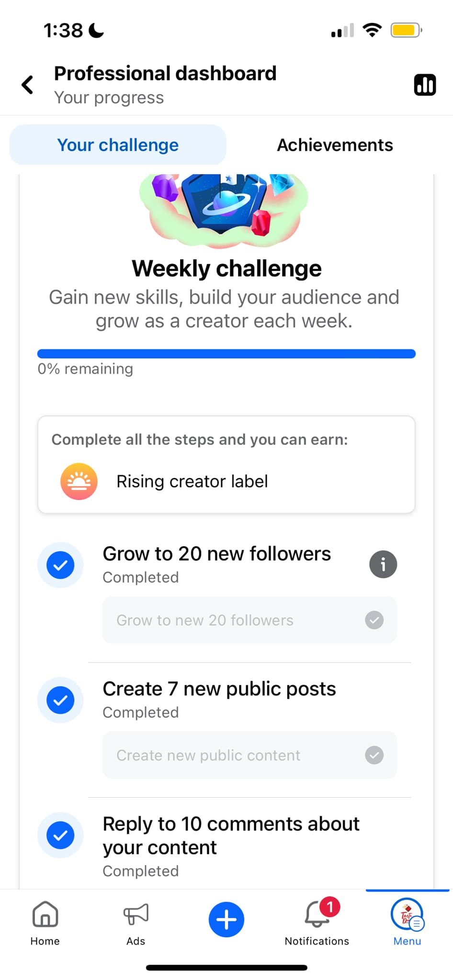Open the insights bar chart icon
The height and width of the screenshot is (980, 453).
click(425, 85)
